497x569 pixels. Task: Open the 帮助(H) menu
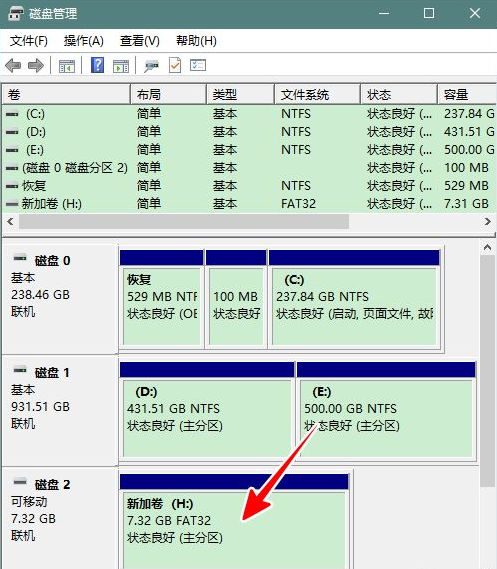(196, 41)
